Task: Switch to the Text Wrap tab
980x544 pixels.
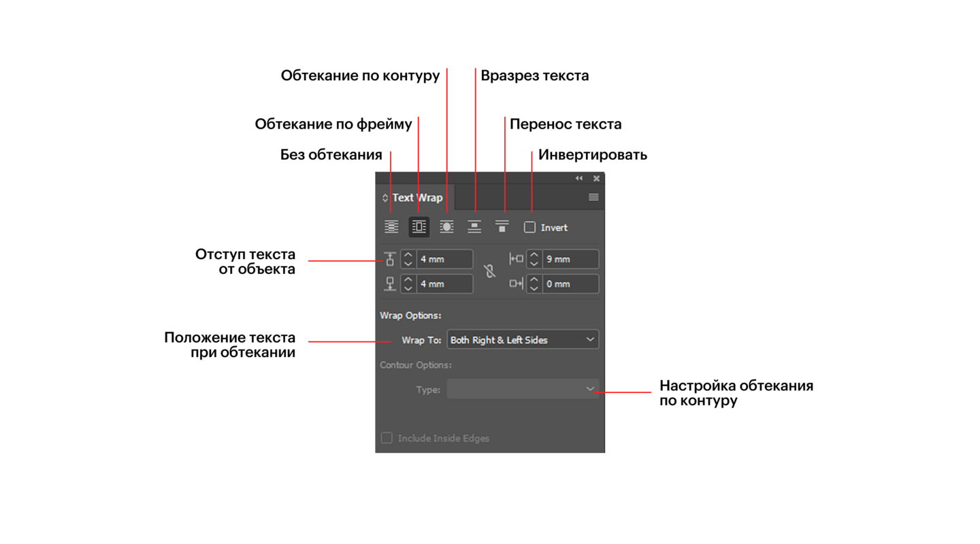Action: tap(417, 198)
